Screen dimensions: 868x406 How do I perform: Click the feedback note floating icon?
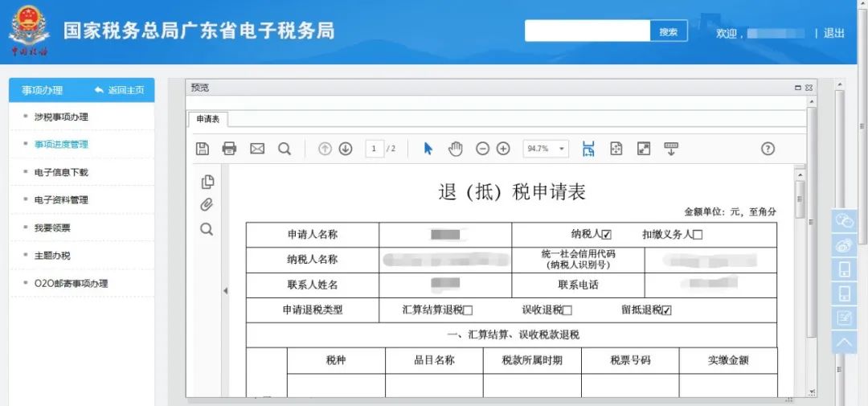[x=844, y=318]
